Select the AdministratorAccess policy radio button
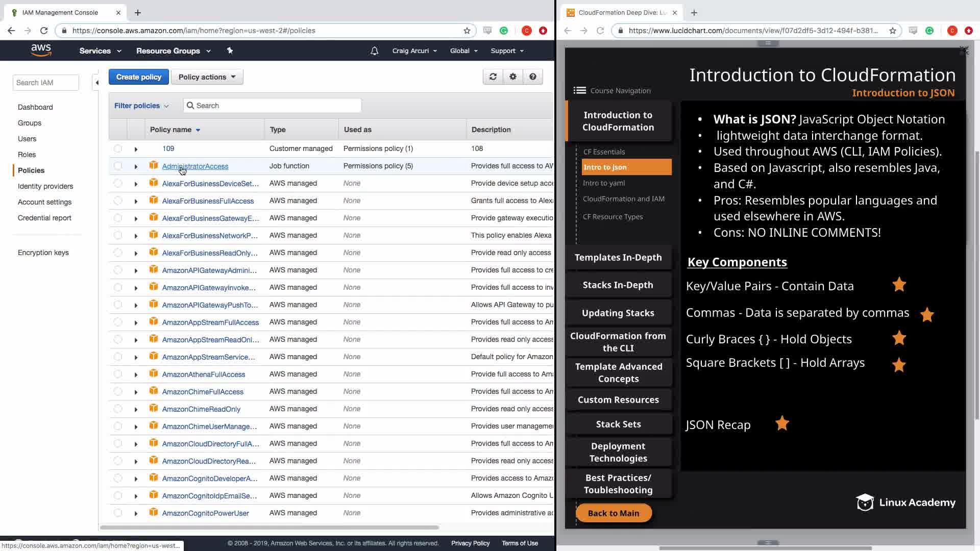The image size is (980, 551). coord(118,166)
